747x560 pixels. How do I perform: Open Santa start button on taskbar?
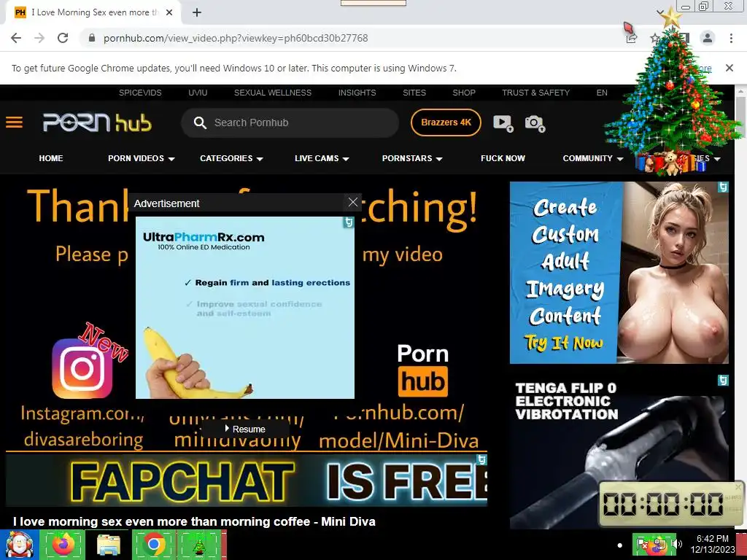[x=19, y=545]
